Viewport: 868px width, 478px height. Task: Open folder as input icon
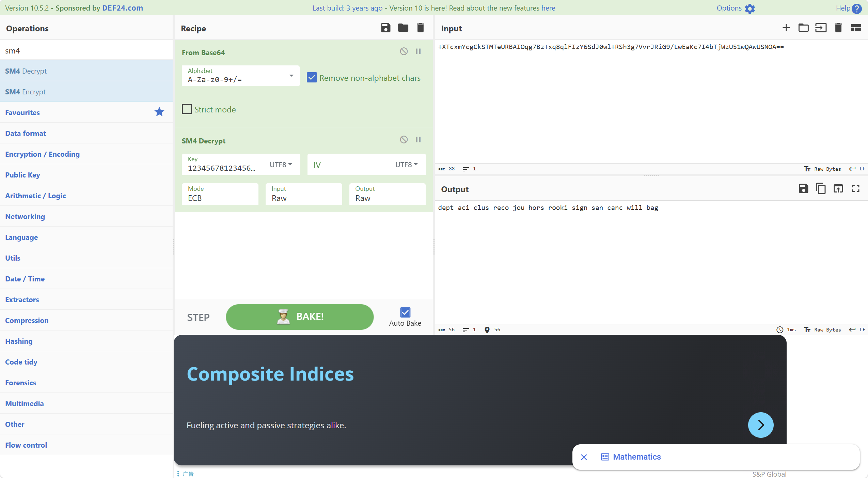[803, 28]
